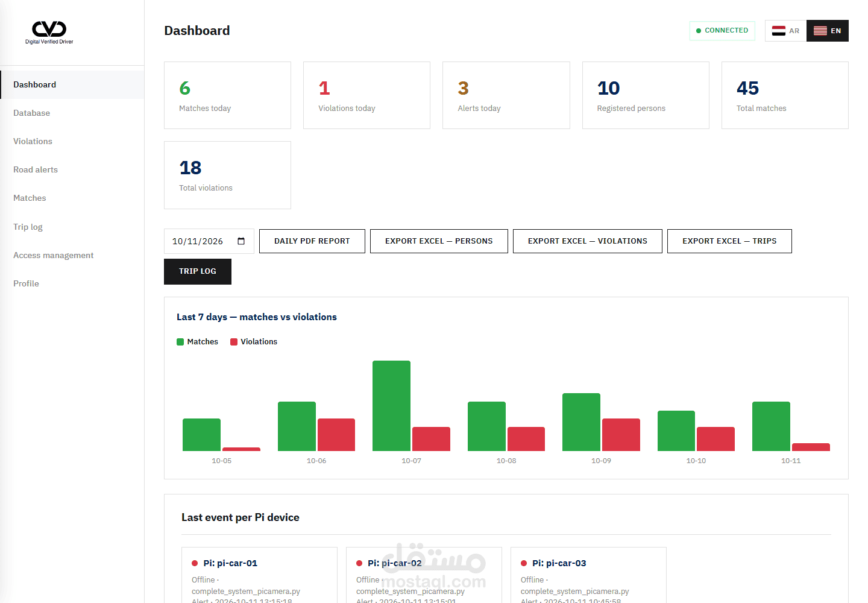Select the green matches bar for 10-05
Screen dimensions: 868x603
[201, 435]
